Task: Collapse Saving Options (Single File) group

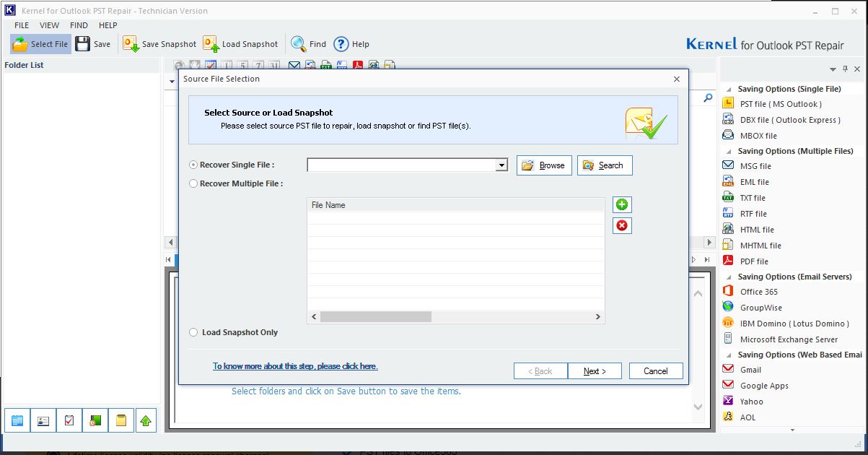Action: coord(728,90)
